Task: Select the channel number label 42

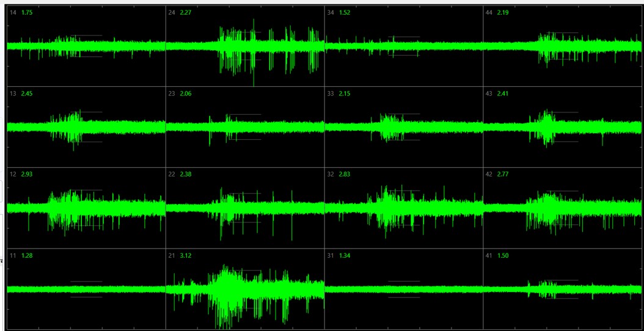Action: click(x=489, y=174)
